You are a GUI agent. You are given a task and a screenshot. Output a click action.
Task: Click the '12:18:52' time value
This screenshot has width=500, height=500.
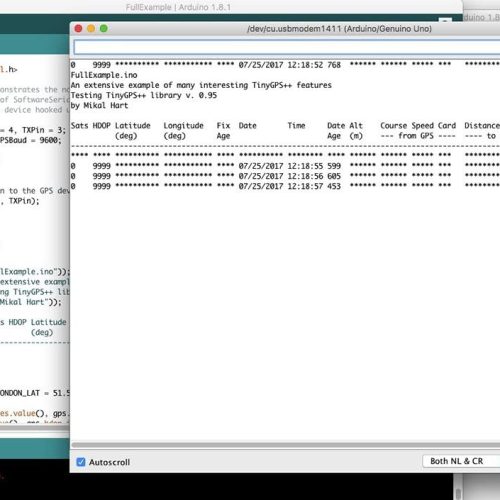coord(305,65)
